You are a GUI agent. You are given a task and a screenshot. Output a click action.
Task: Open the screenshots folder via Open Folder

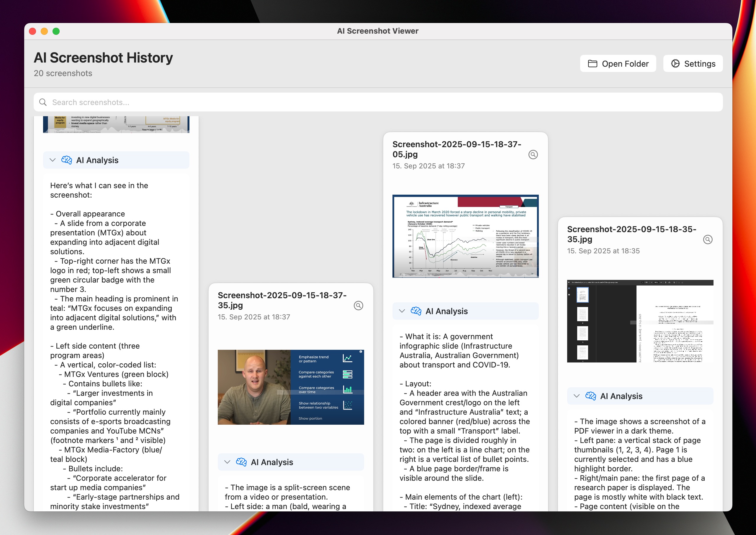click(618, 63)
